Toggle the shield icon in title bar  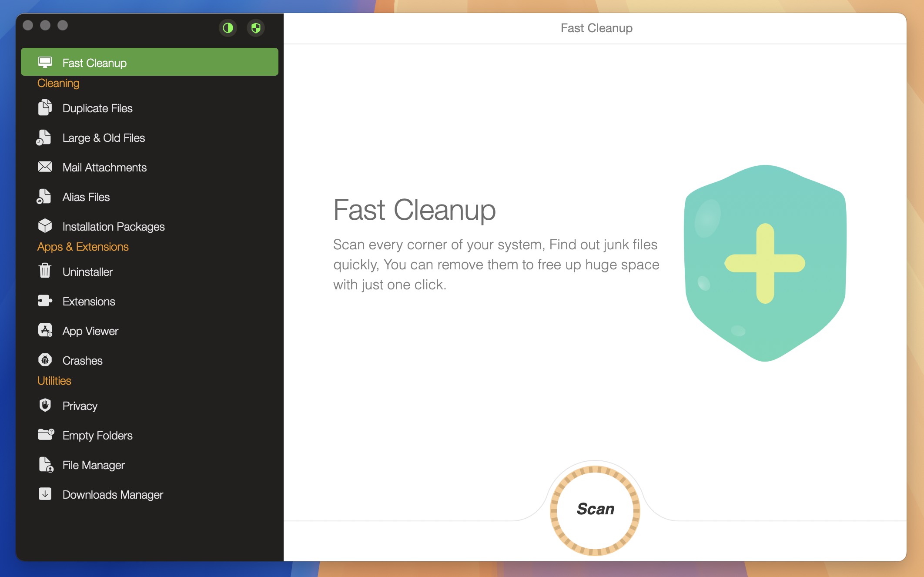256,27
